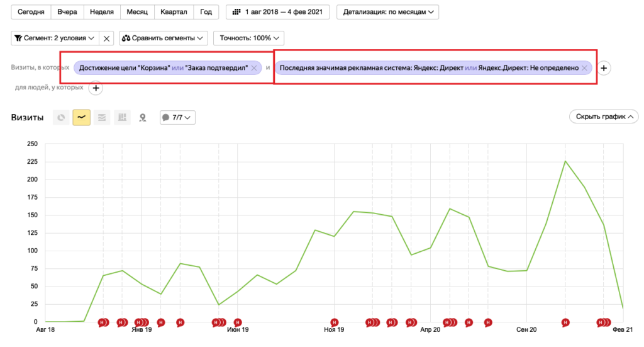This screenshot has width=644, height=347.
Task: Click the 250 y-axis value
Action: click(32, 144)
